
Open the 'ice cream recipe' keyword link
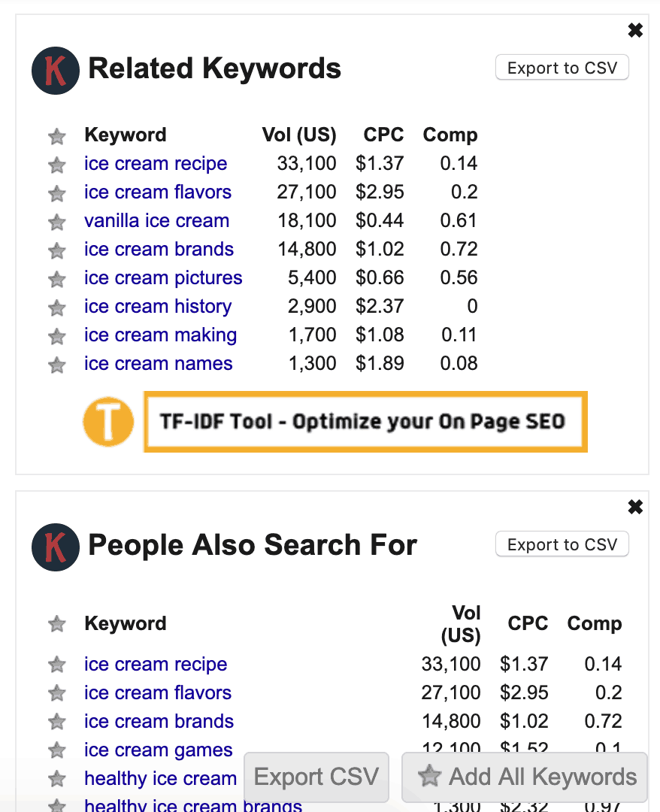156,164
